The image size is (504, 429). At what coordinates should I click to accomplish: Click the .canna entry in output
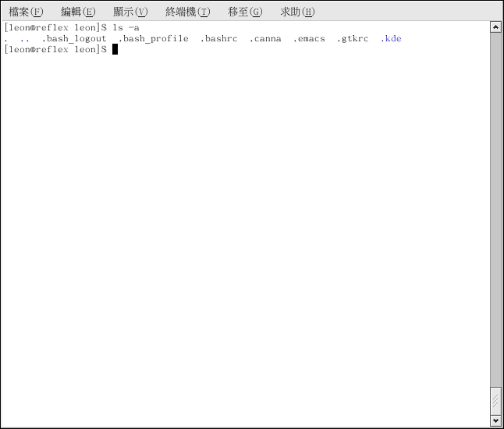click(x=265, y=39)
